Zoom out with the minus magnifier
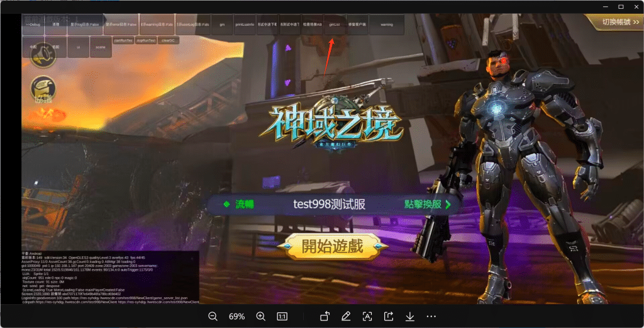 pos(213,316)
